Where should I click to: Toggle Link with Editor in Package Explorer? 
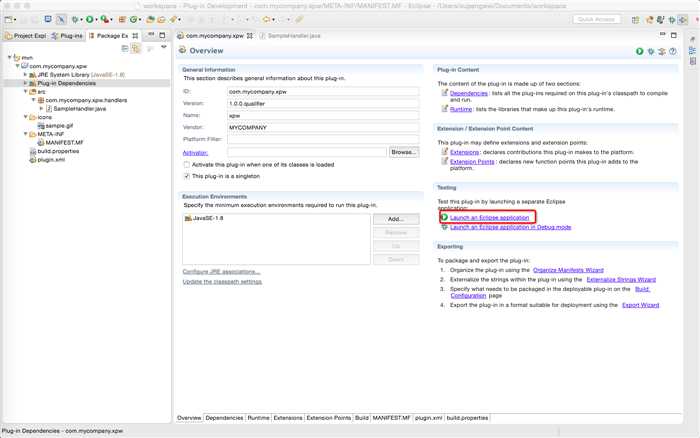(x=136, y=48)
